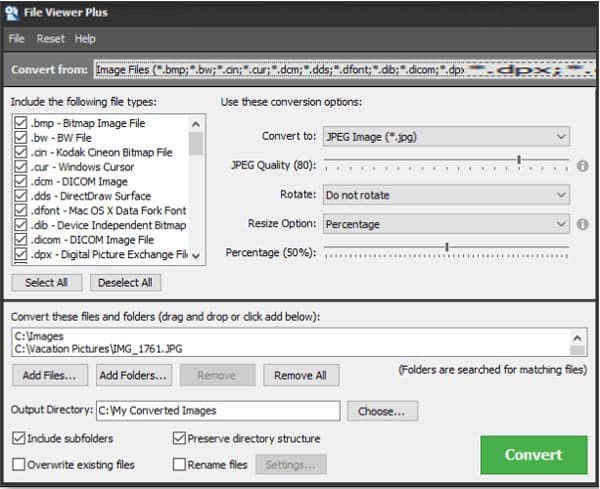The height and width of the screenshot is (489, 600).
Task: Click Choose output directory button
Action: pos(382,411)
